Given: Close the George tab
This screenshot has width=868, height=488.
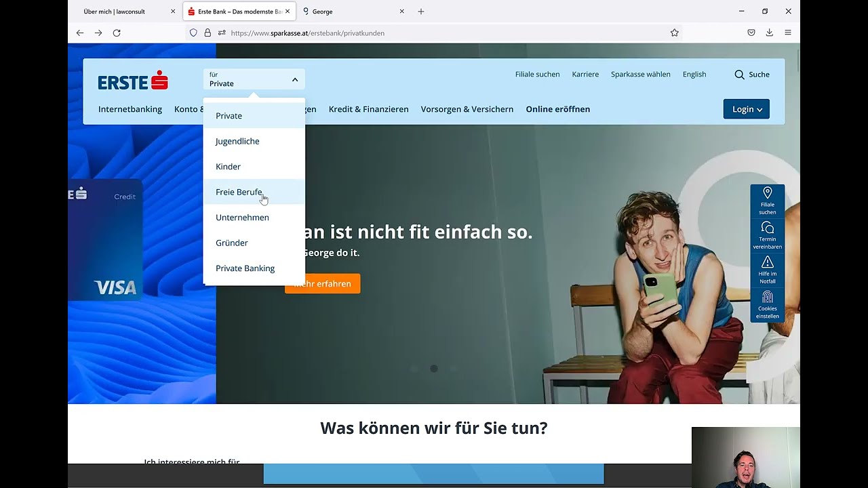Looking at the screenshot, I should [402, 12].
